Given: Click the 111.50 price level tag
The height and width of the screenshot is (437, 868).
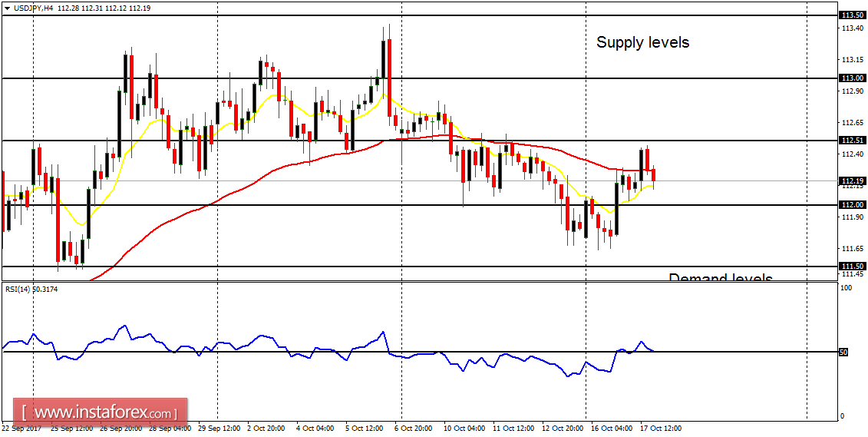Looking at the screenshot, I should point(852,267).
